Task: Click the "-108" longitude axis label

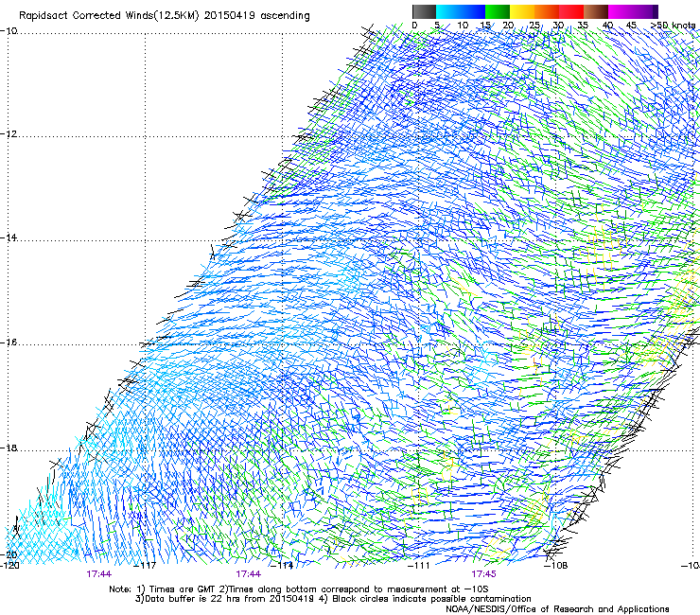Action: 555,566
